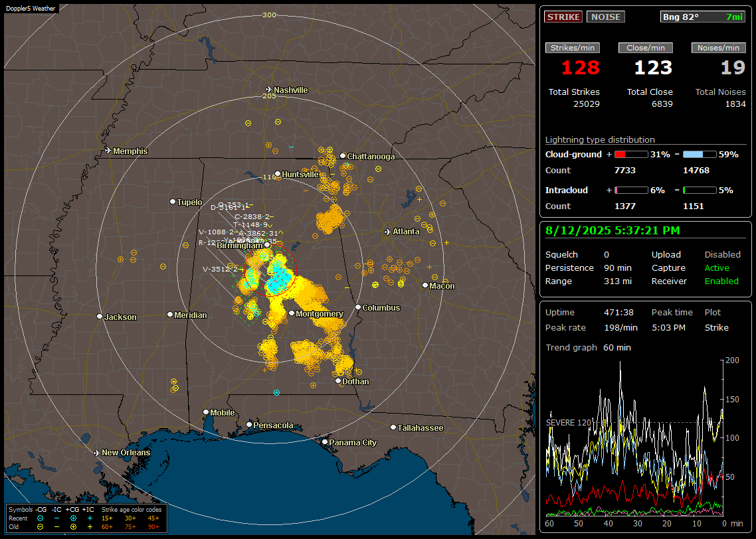Click the Old +IC plus symbol in legend
756x539 pixels.
click(90, 527)
